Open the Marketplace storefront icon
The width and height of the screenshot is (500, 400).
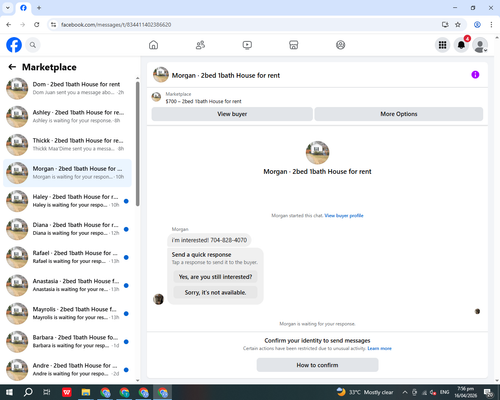[294, 45]
